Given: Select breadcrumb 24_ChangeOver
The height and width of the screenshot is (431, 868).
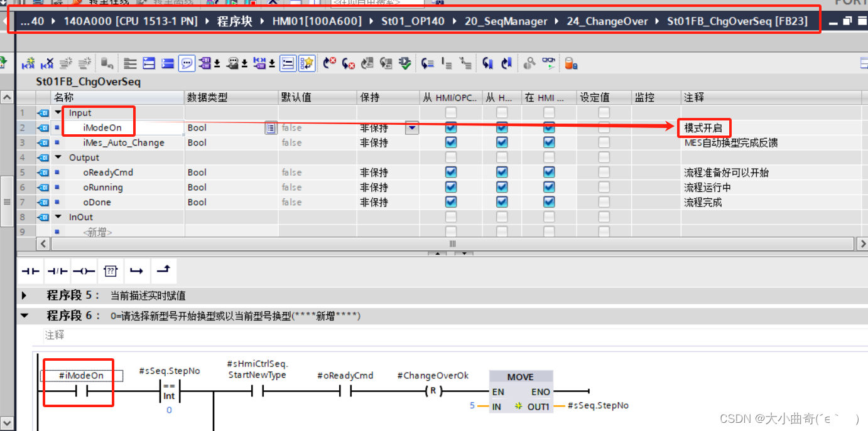Looking at the screenshot, I should point(607,21).
